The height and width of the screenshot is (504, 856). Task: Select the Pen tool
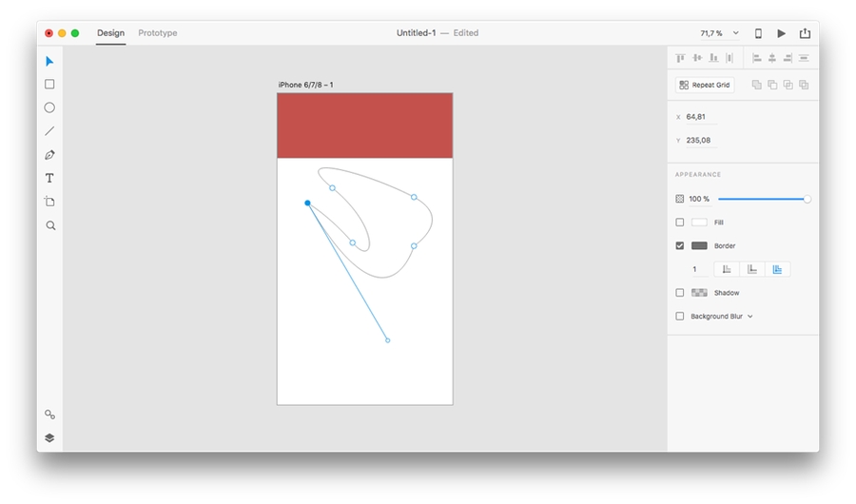(49, 155)
